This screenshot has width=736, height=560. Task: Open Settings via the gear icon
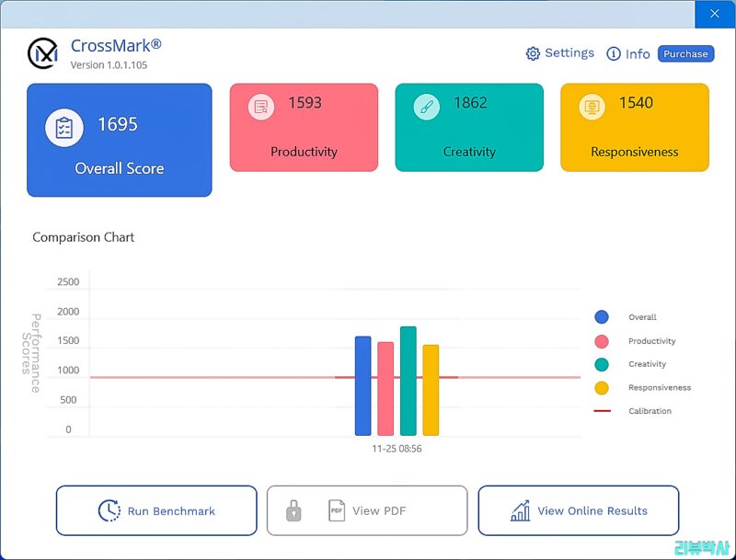(x=533, y=53)
